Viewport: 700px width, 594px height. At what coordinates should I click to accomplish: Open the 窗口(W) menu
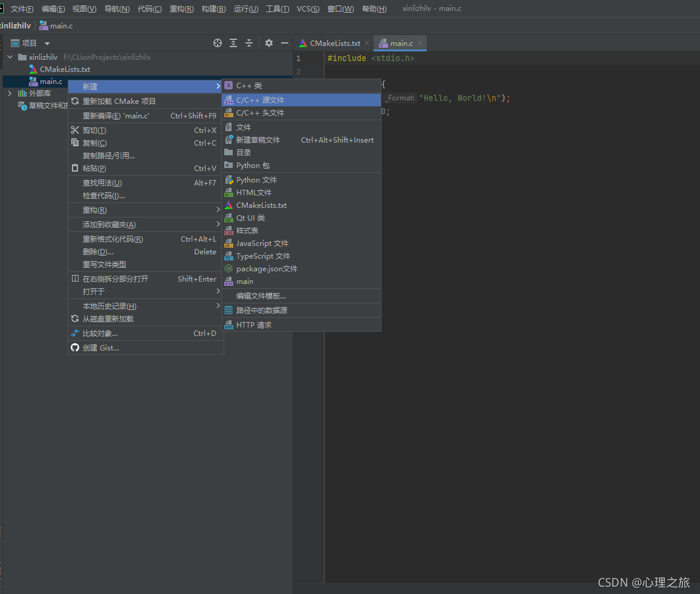click(340, 9)
